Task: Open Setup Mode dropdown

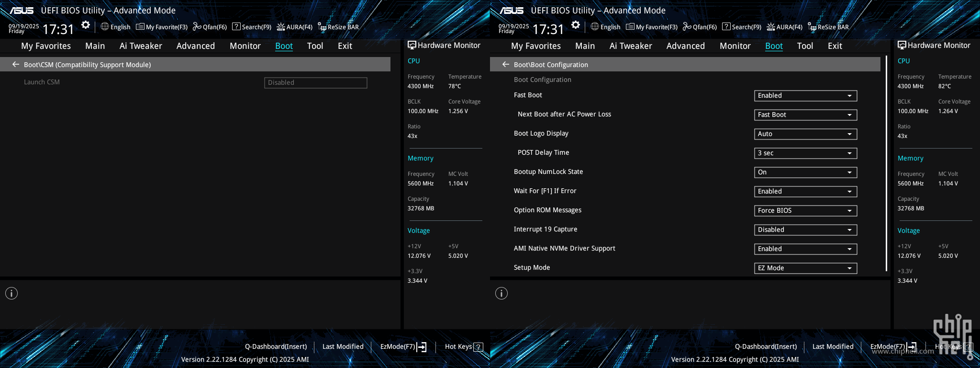Action: (805, 268)
